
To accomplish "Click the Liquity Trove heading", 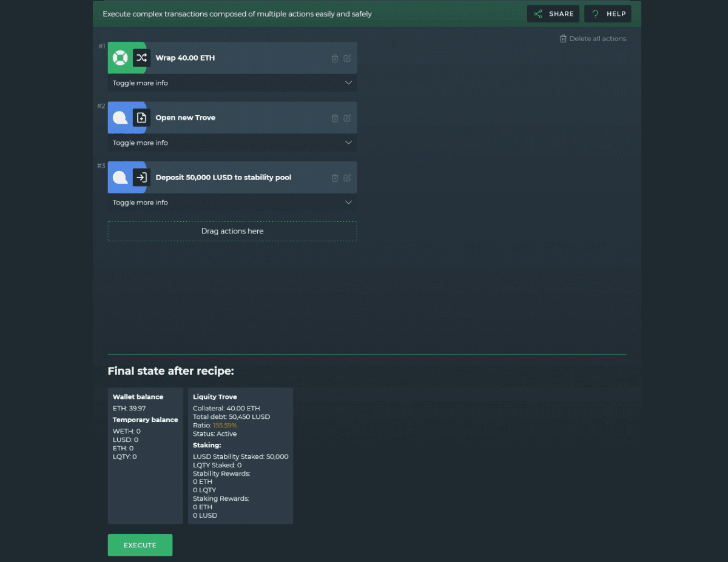I will [x=215, y=397].
